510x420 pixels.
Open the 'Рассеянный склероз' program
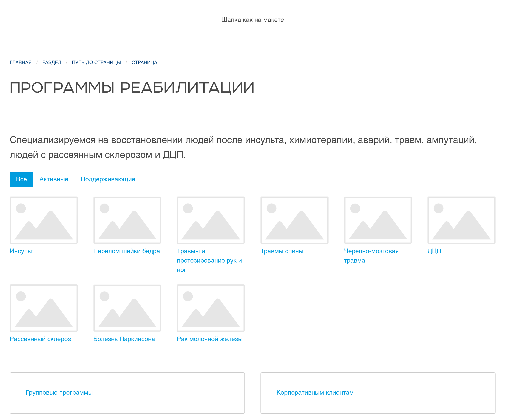pos(40,339)
